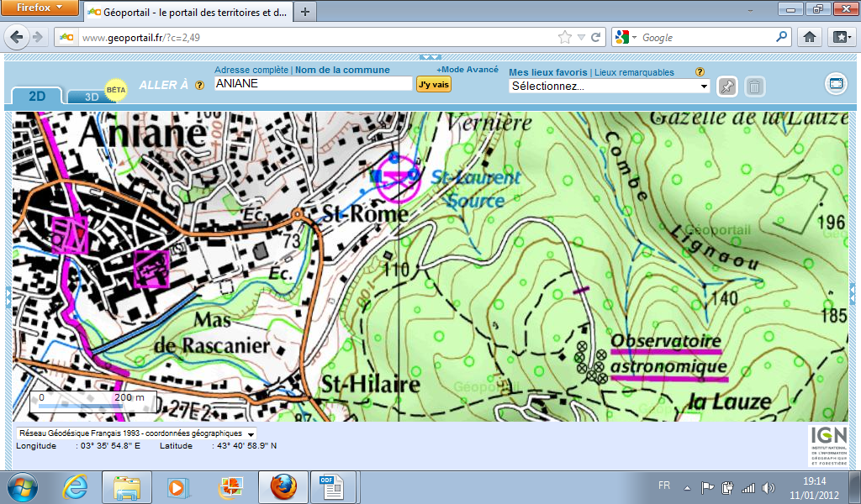Click the Firefox home button

(x=809, y=37)
